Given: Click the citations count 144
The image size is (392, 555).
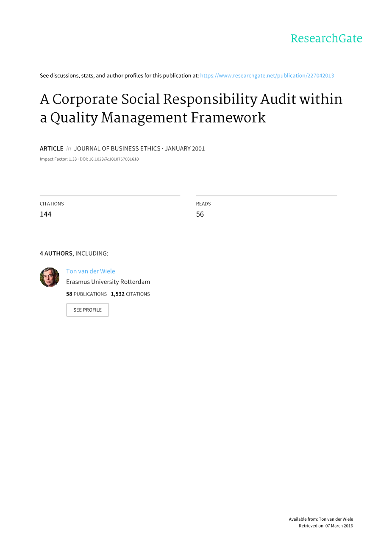Looking at the screenshot, I should (x=46, y=214).
